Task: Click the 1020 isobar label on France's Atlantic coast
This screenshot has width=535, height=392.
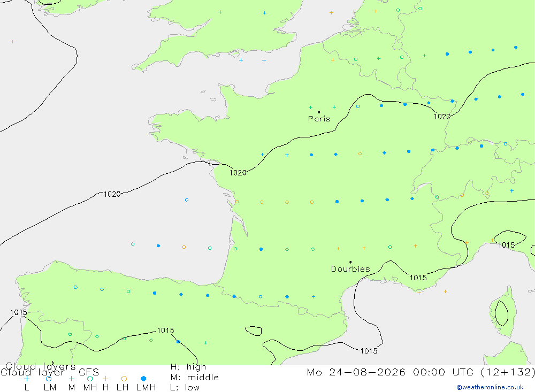Action: point(238,173)
